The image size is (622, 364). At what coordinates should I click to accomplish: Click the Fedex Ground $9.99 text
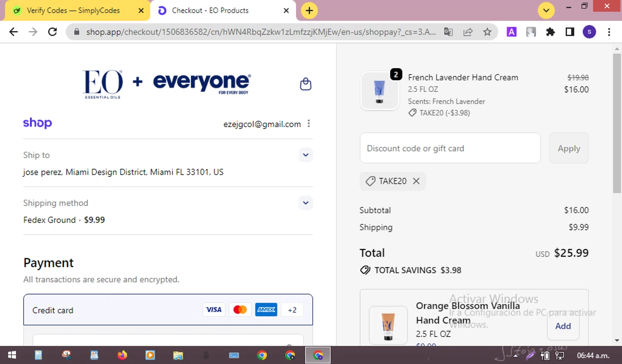(64, 220)
